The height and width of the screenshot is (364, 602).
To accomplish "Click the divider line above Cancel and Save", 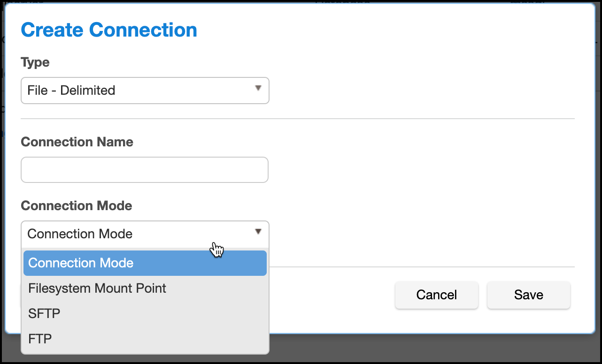I will 423,267.
